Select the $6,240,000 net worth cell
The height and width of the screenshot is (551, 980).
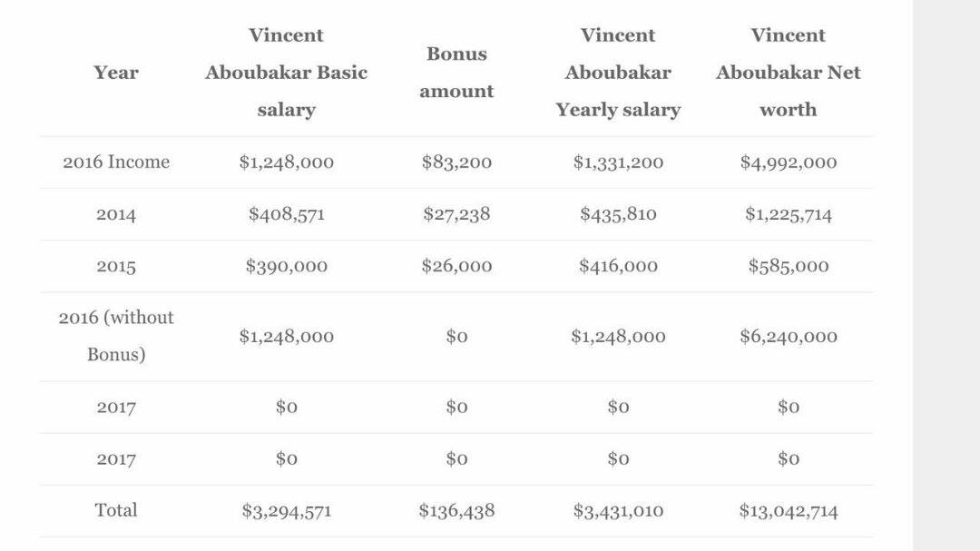(x=788, y=337)
